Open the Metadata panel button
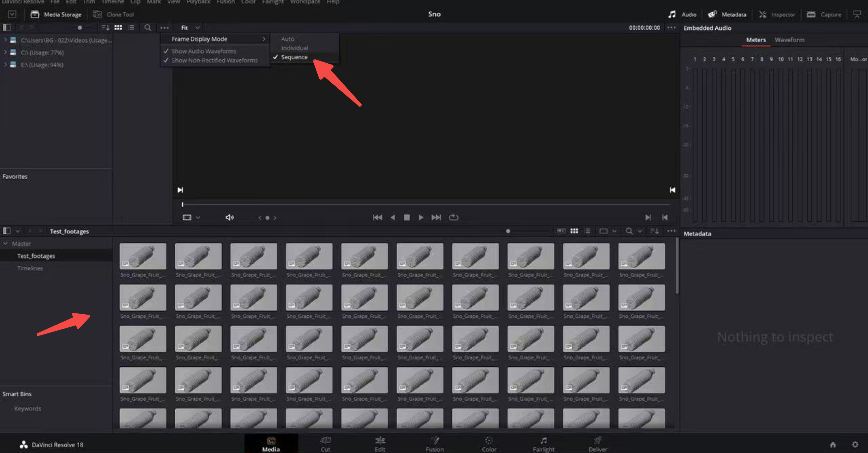 tap(727, 15)
